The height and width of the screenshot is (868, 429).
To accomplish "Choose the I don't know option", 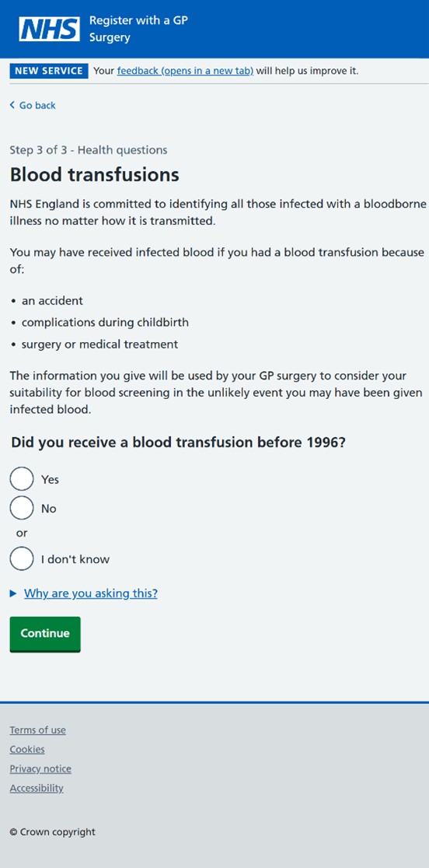I will [22, 558].
